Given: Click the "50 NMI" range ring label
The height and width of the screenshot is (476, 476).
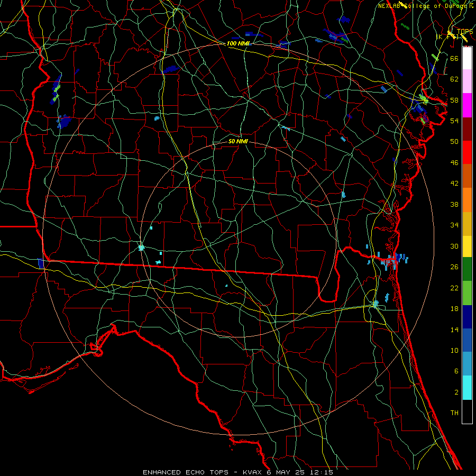Looking at the screenshot, I should point(238,141).
